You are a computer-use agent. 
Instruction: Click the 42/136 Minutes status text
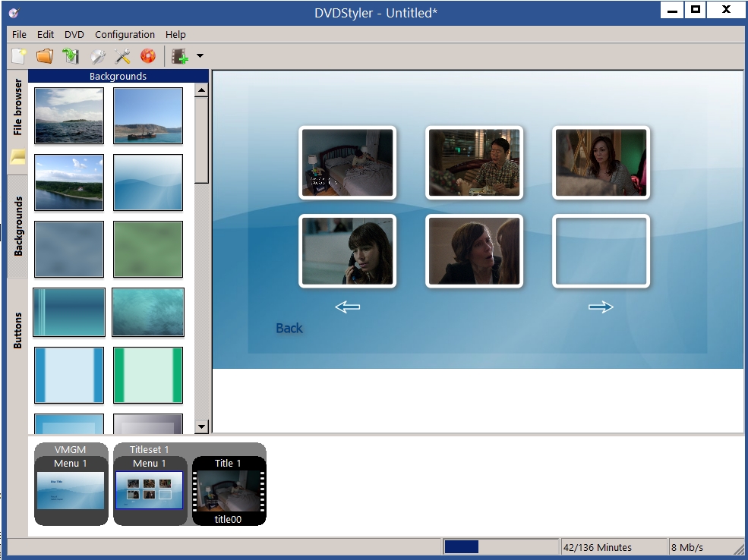597,547
